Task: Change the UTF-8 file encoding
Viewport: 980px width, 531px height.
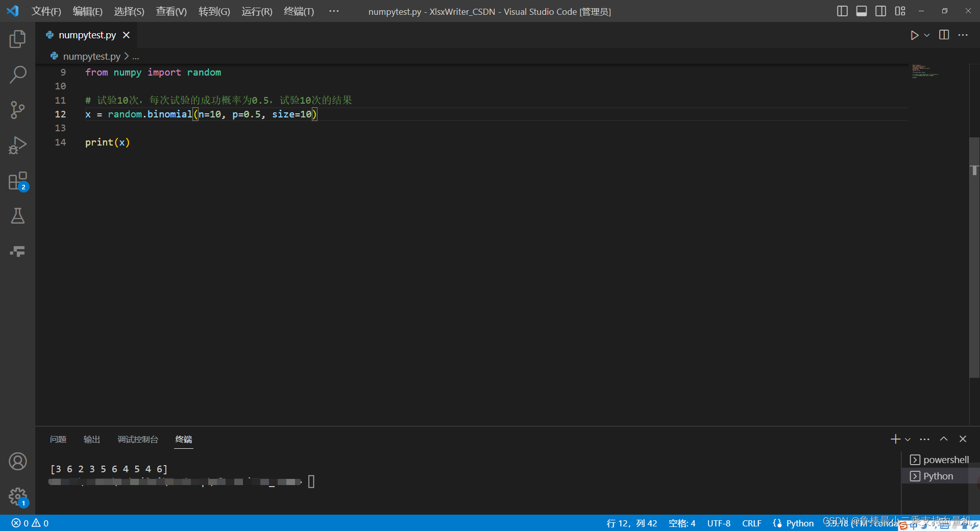Action: click(719, 523)
